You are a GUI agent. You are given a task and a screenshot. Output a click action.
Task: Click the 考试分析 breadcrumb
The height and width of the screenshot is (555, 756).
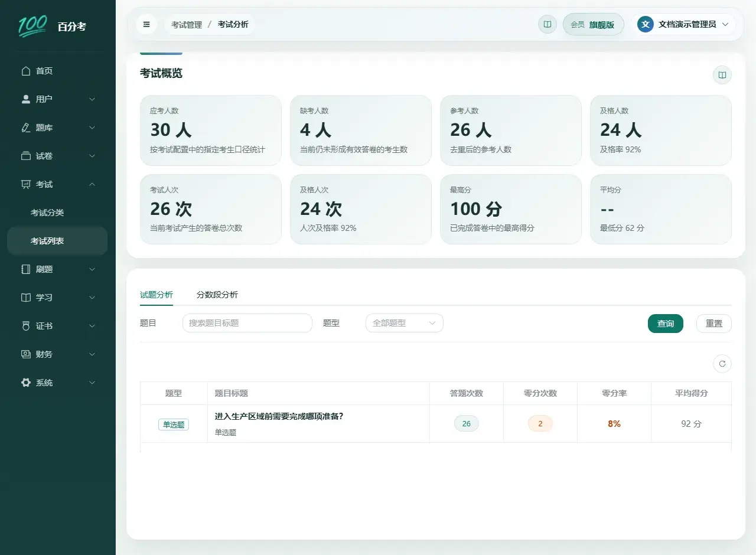coord(233,25)
